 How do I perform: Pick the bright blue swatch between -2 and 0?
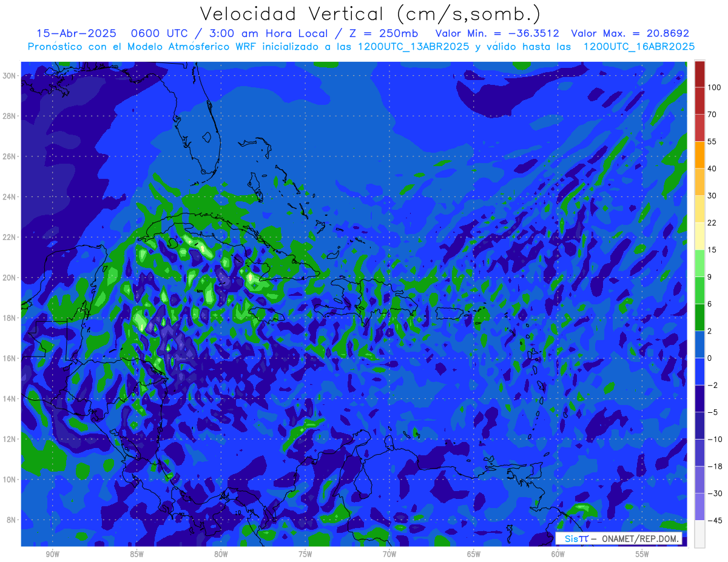[x=699, y=371]
